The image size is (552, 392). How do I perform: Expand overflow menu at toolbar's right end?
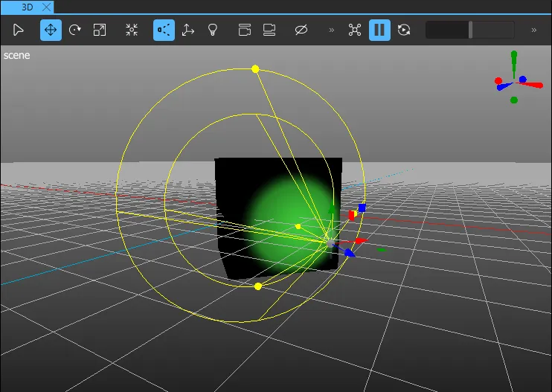click(533, 30)
